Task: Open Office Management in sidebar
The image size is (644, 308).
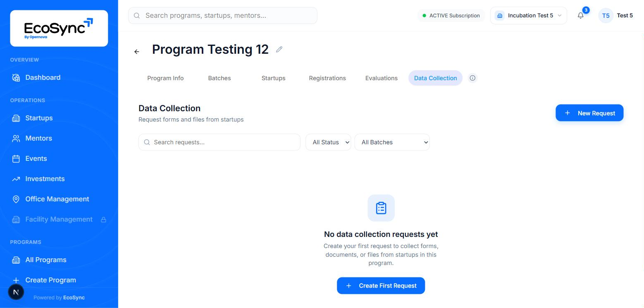Action: pos(57,199)
